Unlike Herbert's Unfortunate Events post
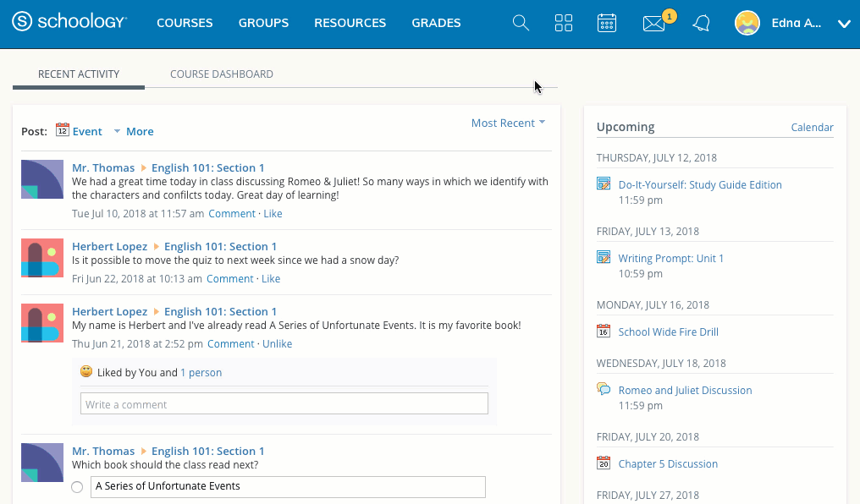This screenshot has width=860, height=504. [277, 344]
